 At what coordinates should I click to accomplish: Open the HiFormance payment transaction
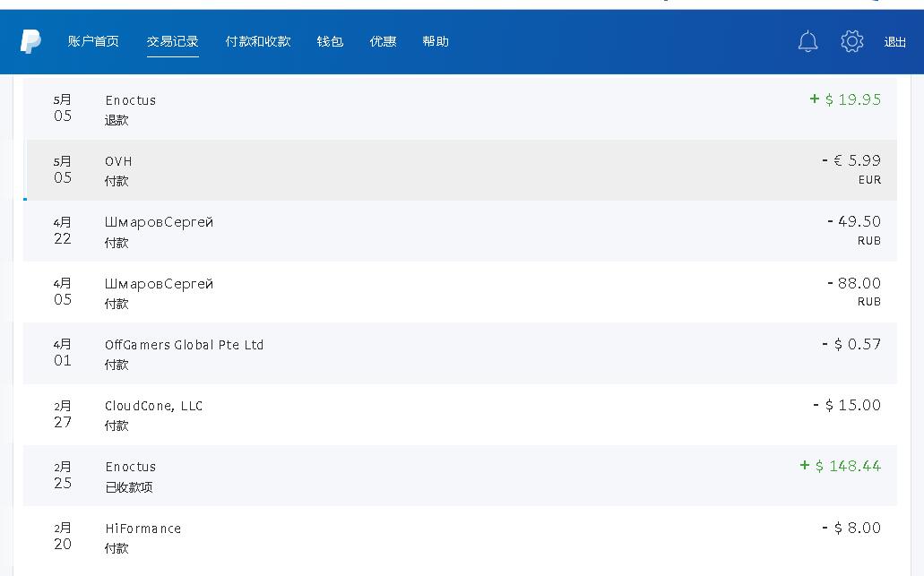coord(460,537)
